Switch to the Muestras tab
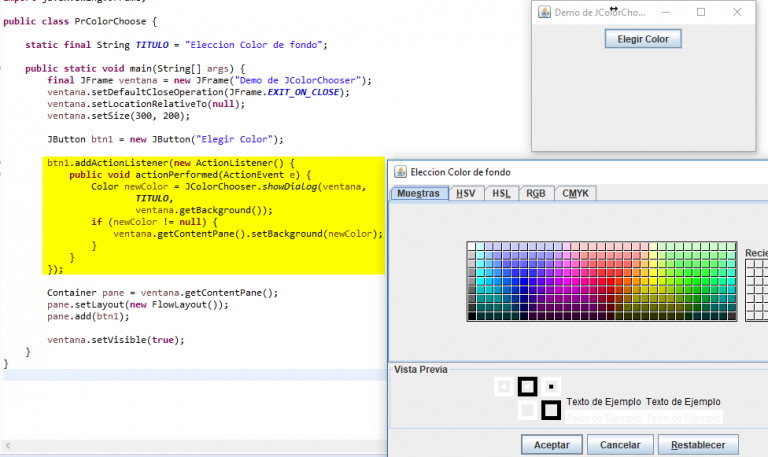Viewport: 768px width, 457px height. [418, 193]
